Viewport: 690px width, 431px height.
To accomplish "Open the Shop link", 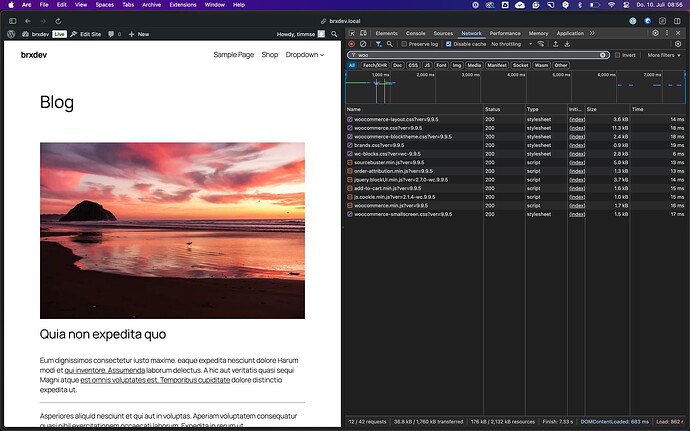I will pyautogui.click(x=270, y=55).
